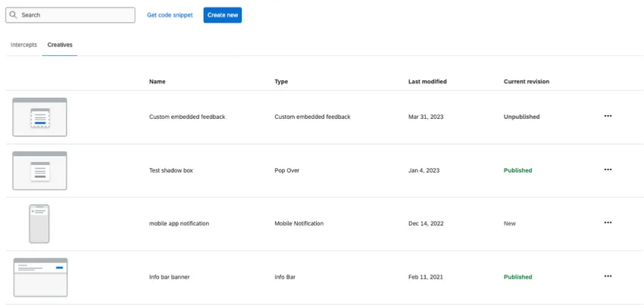The height and width of the screenshot is (305, 644).
Task: Select the Creatives tab
Action: click(x=60, y=45)
